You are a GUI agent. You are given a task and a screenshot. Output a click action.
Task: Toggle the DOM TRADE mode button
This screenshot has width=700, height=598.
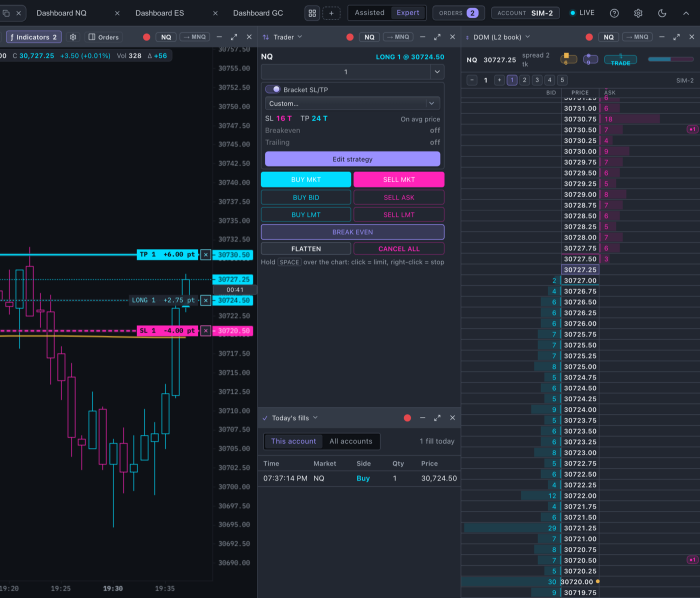click(x=620, y=60)
